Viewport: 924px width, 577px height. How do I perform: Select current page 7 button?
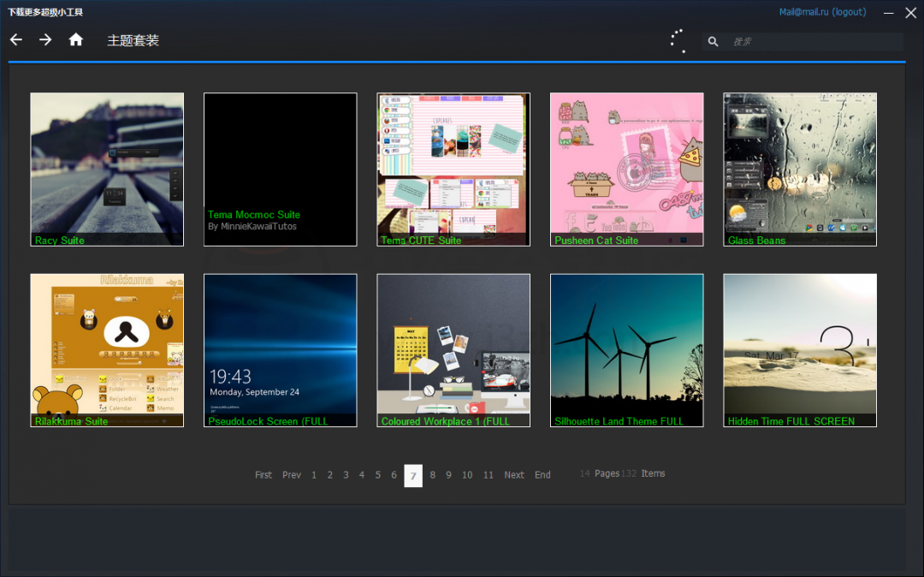413,476
